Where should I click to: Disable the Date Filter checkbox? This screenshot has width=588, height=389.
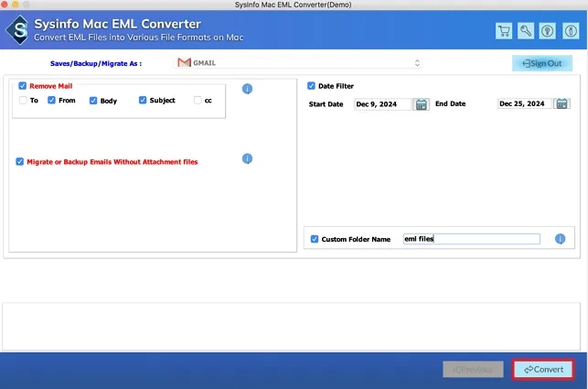312,86
